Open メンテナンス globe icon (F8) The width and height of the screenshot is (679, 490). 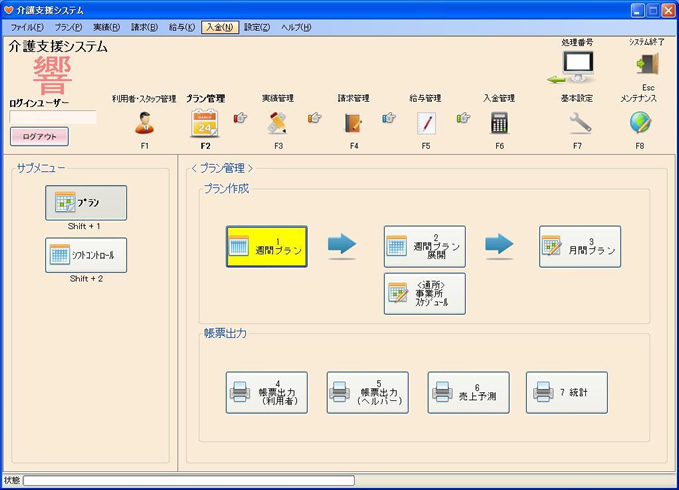640,123
